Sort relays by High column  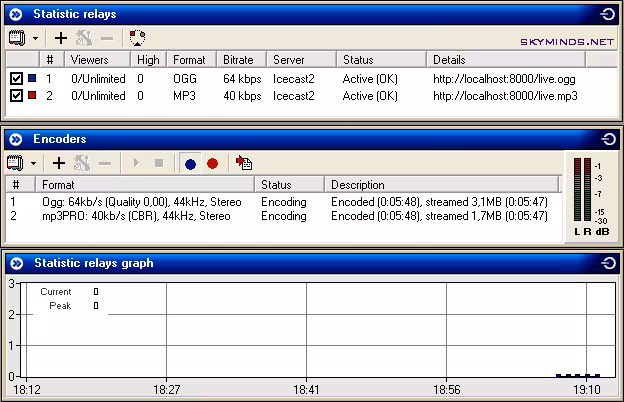coord(148,60)
